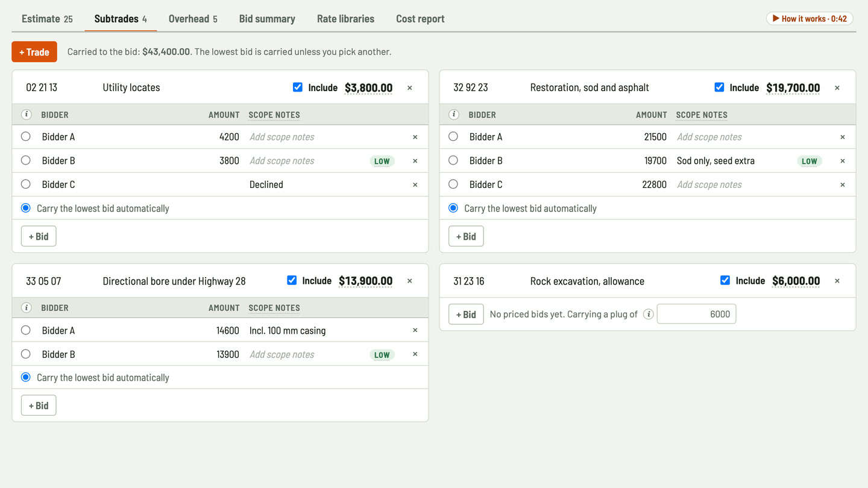
Task: Choose carry lowest bid automatically for Restoration
Action: (453, 208)
